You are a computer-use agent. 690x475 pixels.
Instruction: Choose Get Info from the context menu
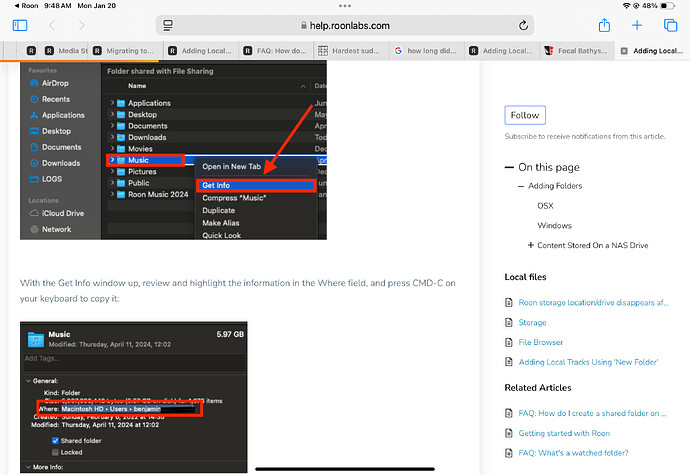(256, 185)
